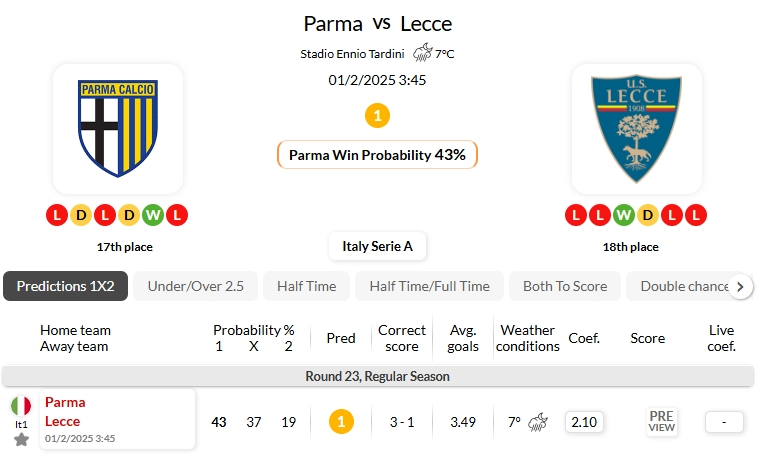This screenshot has height=471, width=766.
Task: Open the Predictions 1X2 tab
Action: tap(65, 286)
